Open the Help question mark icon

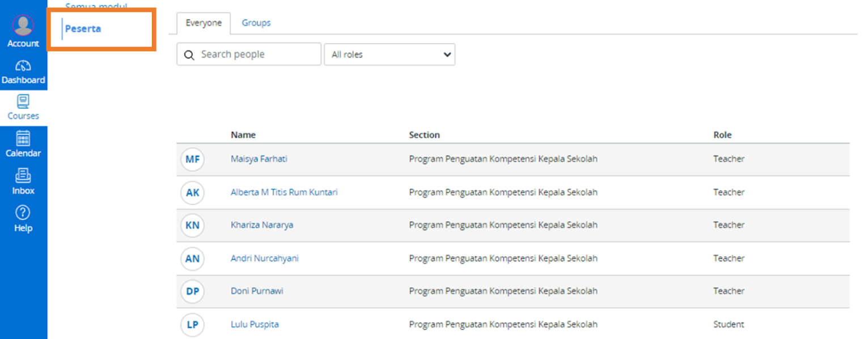23,213
